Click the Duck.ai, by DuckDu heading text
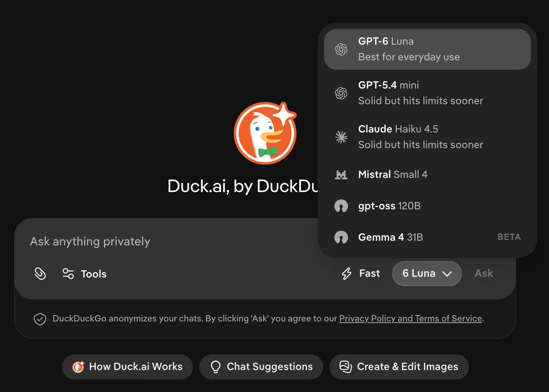This screenshot has height=392, width=549. pyautogui.click(x=243, y=187)
